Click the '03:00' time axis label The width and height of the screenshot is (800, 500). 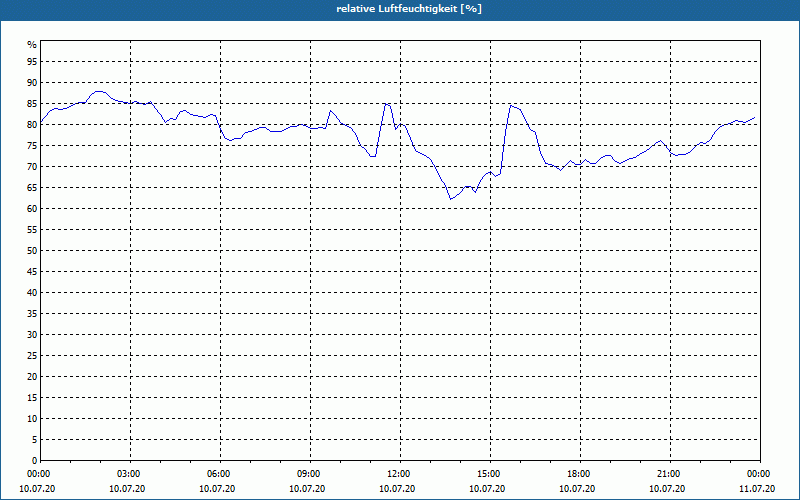click(x=130, y=474)
